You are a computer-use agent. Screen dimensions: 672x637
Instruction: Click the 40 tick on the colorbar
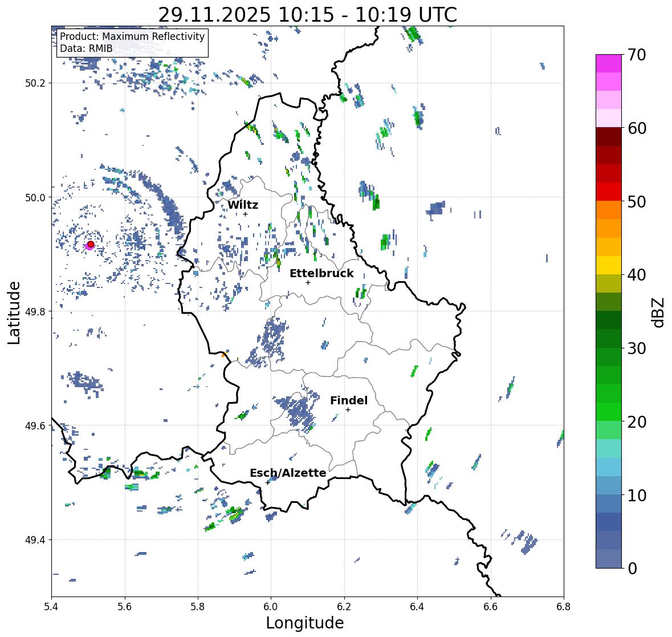[637, 275]
